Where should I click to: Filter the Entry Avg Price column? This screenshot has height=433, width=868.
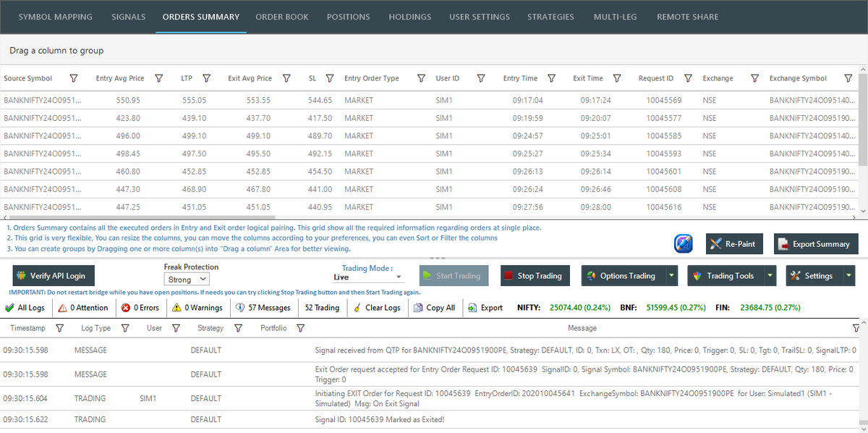[159, 78]
